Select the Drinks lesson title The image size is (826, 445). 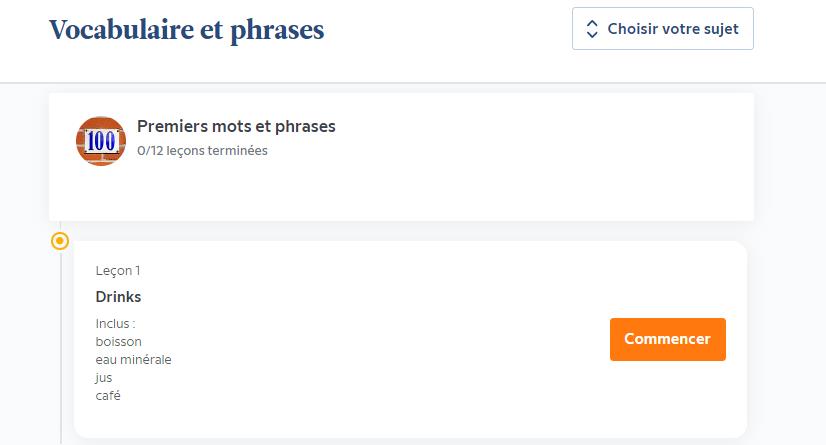click(x=119, y=297)
